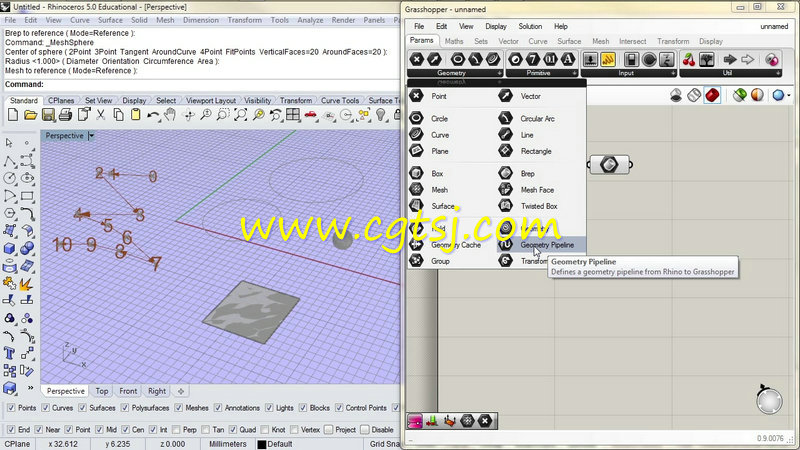Toggle Points checkbox in Rhino filter
Viewport: 800px width, 450px height.
tap(11, 408)
